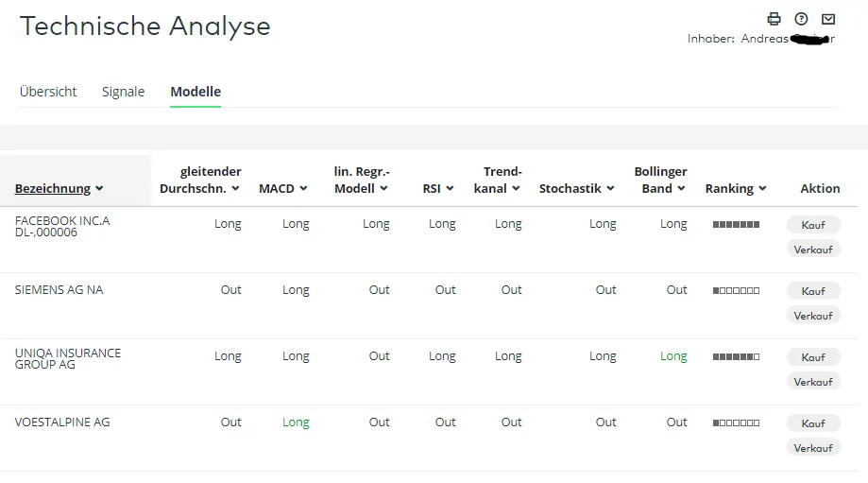Image resolution: width=868 pixels, height=483 pixels.
Task: Sort by RSI column arrow
Action: (450, 189)
